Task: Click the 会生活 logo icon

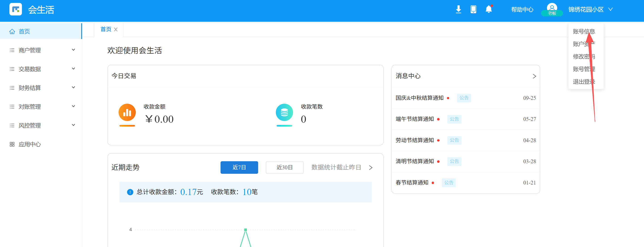Action: coord(15,9)
